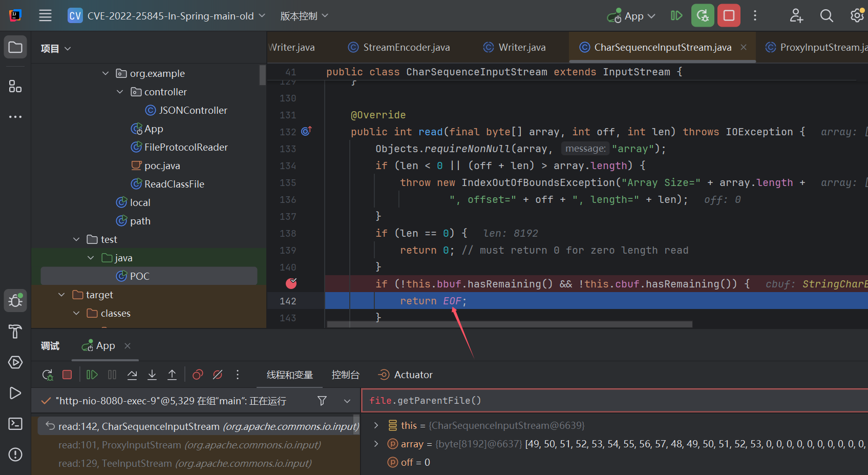Toggle breakpoint on line 141
The height and width of the screenshot is (475, 868).
tap(291, 283)
